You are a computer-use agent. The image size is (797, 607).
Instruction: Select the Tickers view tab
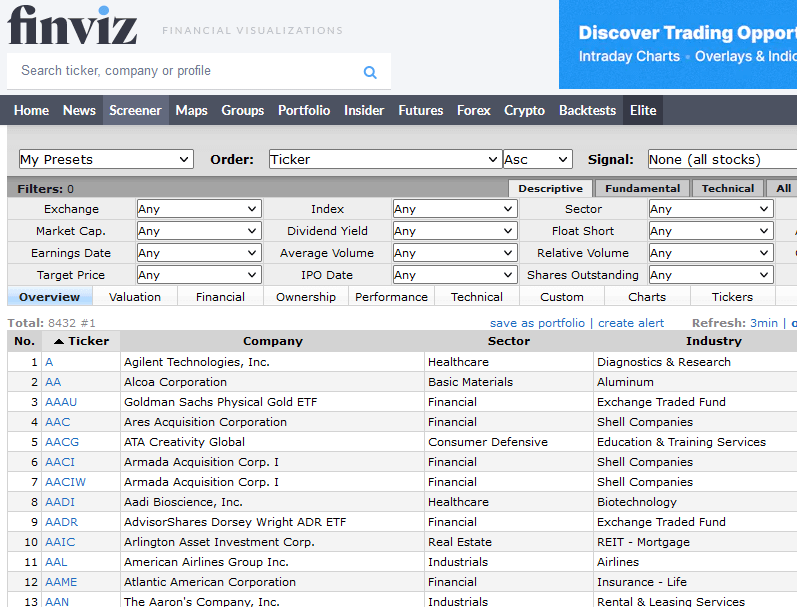[732, 297]
